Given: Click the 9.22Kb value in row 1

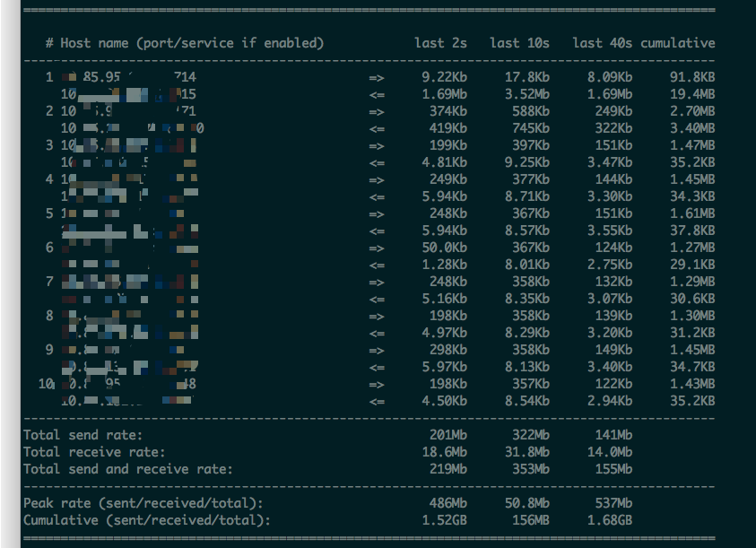Looking at the screenshot, I should coord(444,77).
